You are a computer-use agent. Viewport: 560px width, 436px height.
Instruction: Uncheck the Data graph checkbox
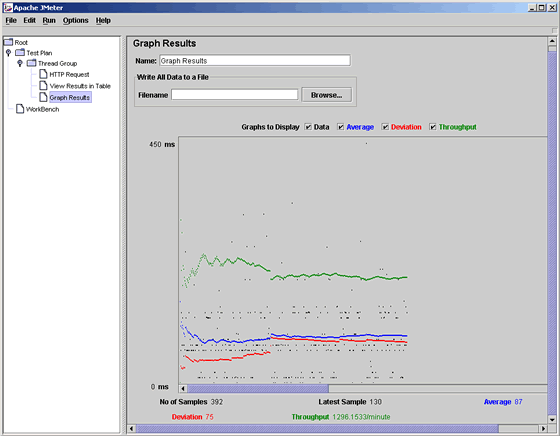pos(308,127)
